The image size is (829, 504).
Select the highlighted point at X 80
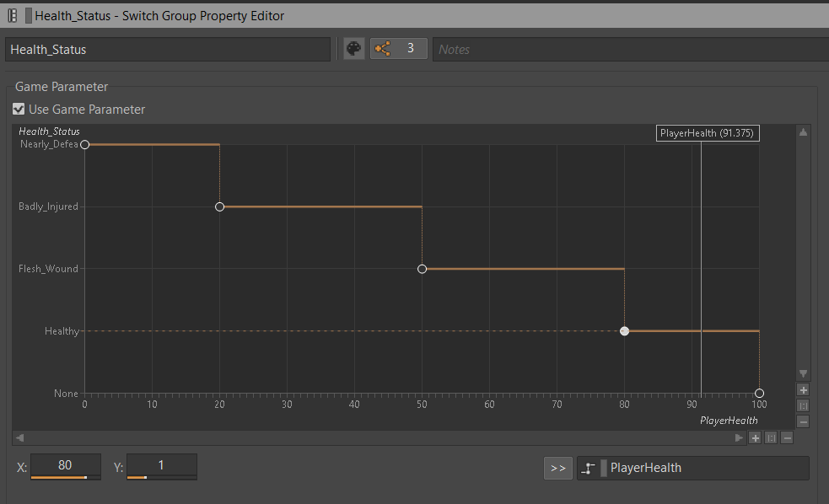pos(624,331)
